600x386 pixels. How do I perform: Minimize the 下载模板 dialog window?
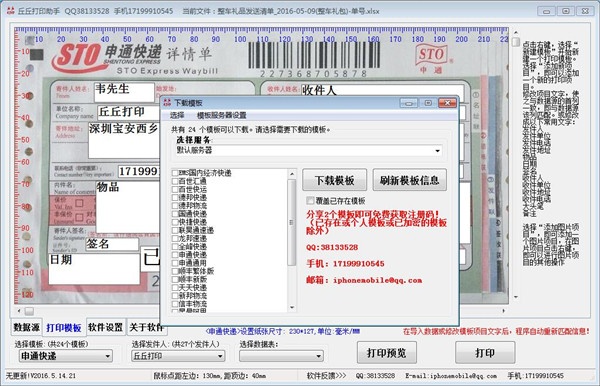point(409,103)
